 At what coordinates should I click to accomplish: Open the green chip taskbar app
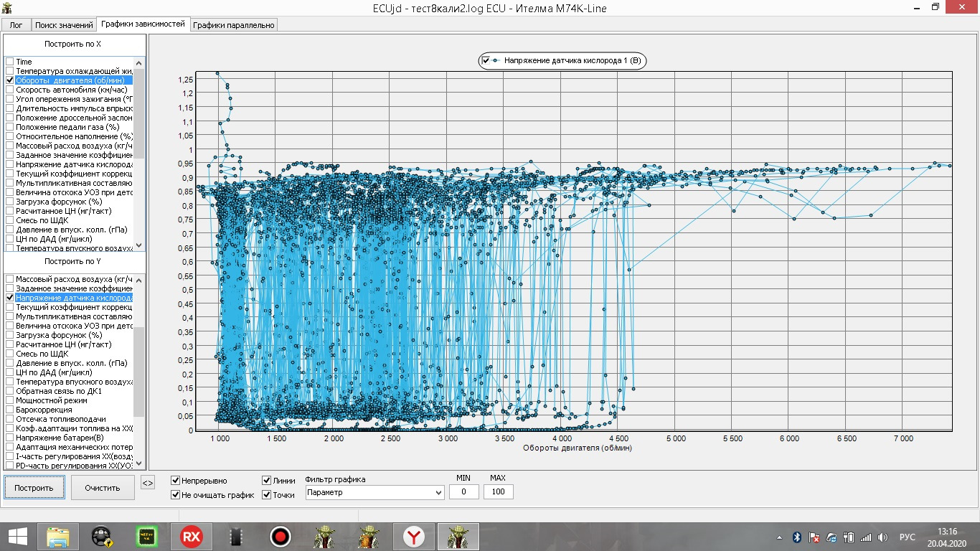click(x=147, y=537)
